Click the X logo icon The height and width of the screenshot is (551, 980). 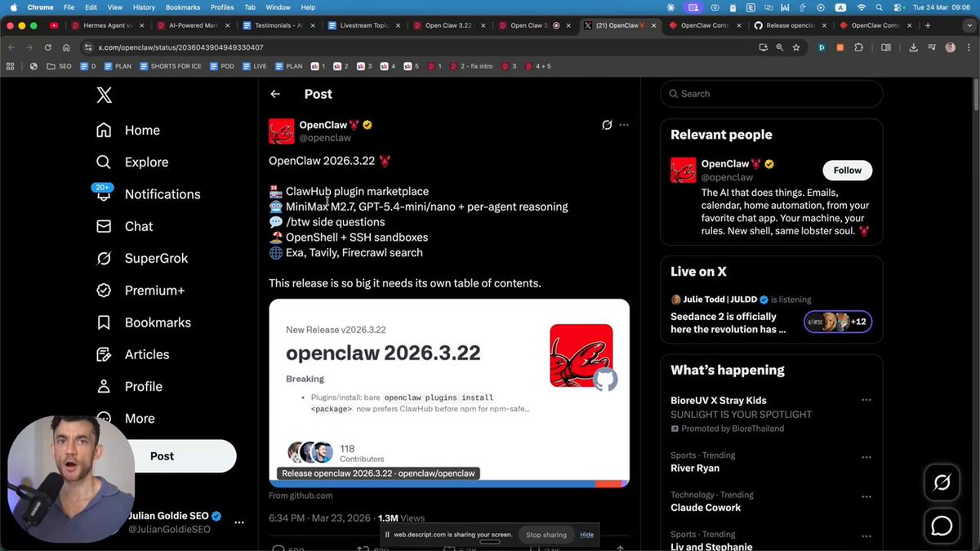pos(104,96)
